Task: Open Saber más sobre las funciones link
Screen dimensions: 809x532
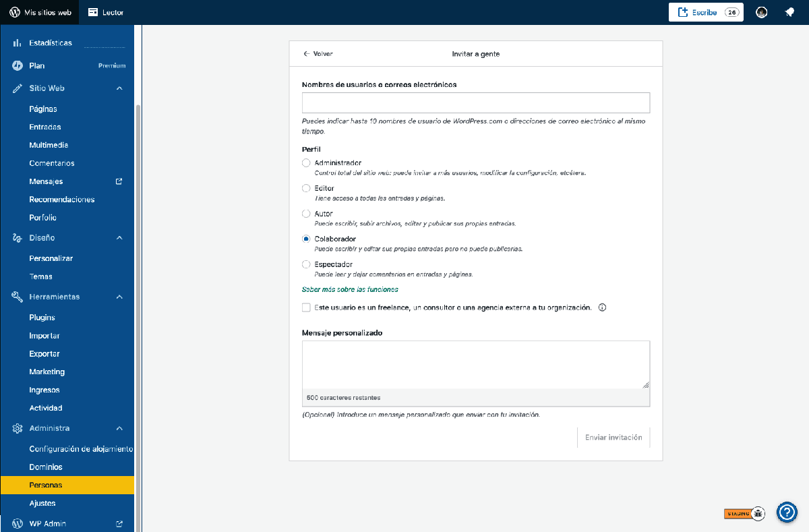Action: pyautogui.click(x=350, y=289)
